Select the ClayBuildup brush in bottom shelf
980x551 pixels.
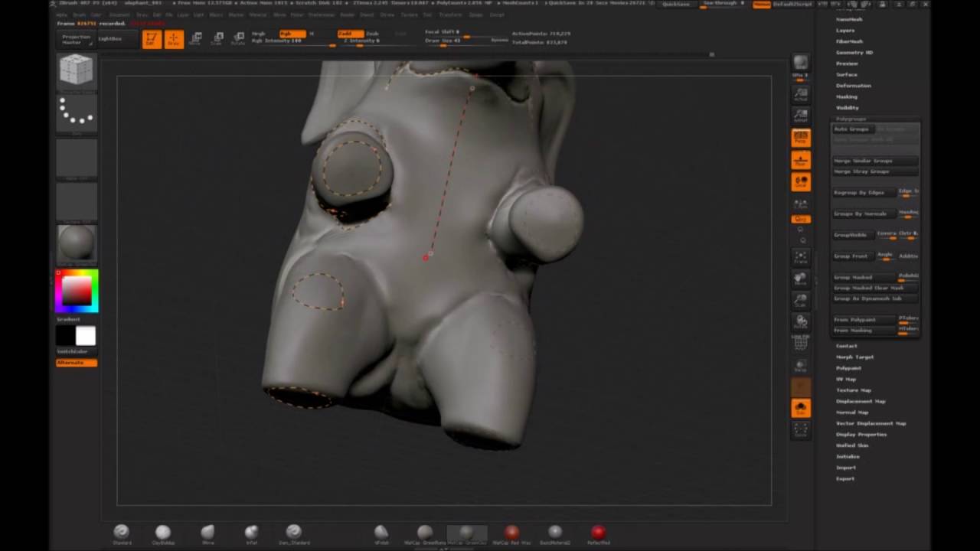click(x=163, y=533)
